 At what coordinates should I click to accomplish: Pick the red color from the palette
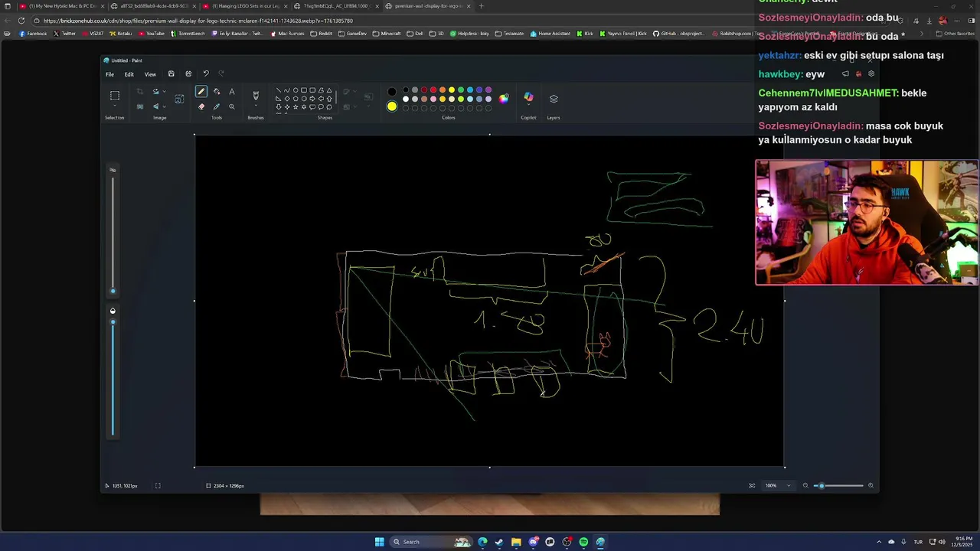(x=433, y=90)
